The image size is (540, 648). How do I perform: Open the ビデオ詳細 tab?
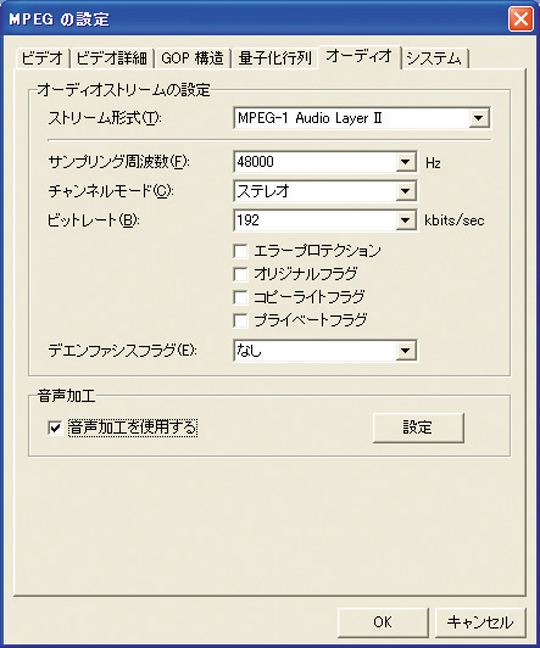112,58
